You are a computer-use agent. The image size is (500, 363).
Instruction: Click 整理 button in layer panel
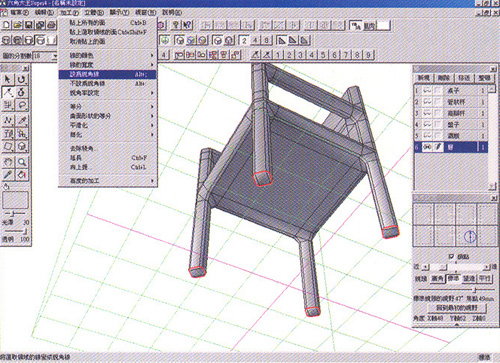point(484,78)
